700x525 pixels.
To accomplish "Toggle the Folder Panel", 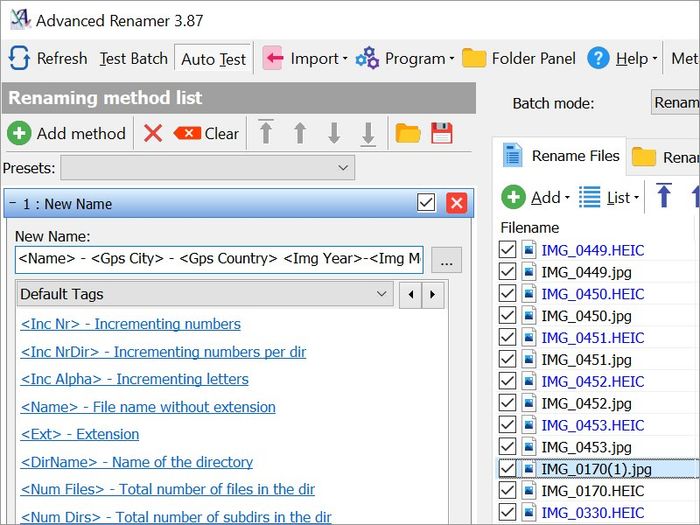I will point(519,58).
